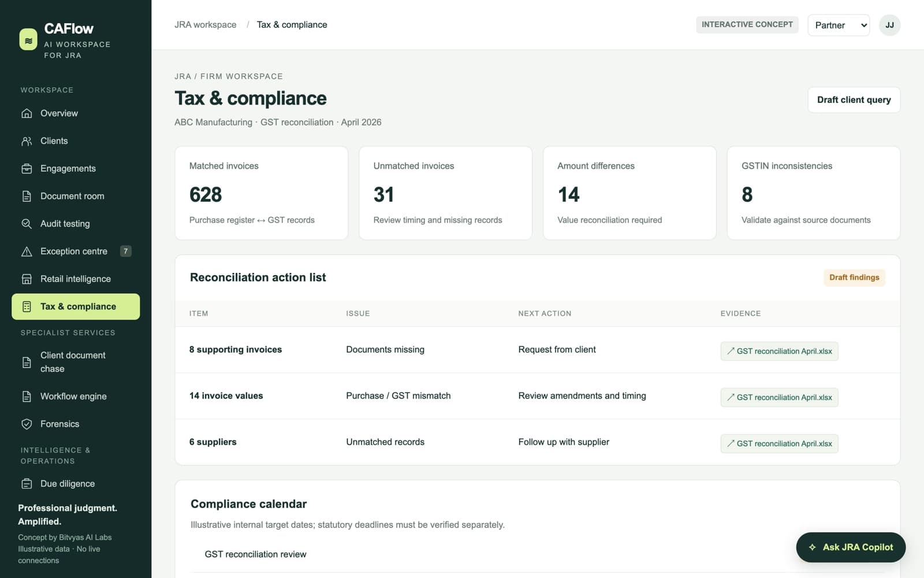The height and width of the screenshot is (578, 924).
Task: Click the Document room file icon
Action: (x=27, y=196)
